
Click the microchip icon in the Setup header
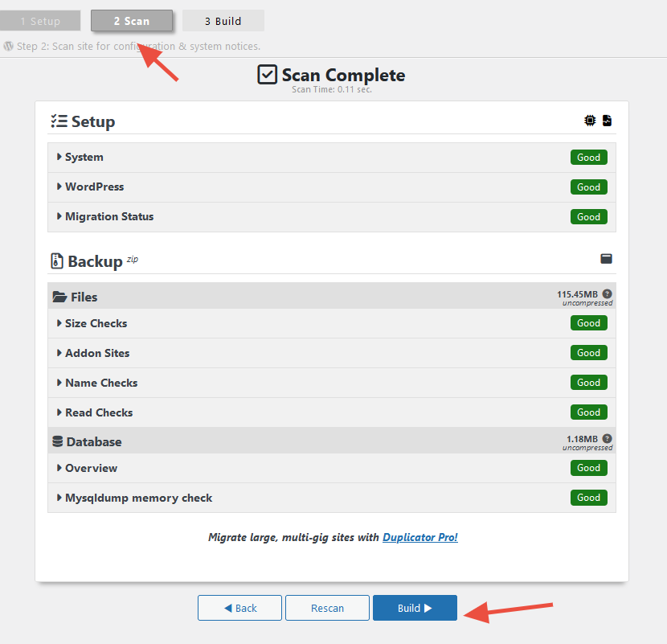click(591, 121)
